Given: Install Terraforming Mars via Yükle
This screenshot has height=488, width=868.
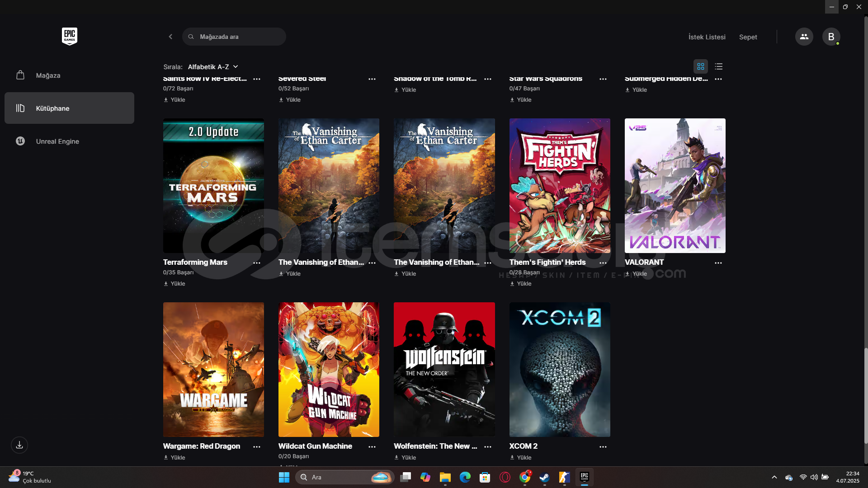Looking at the screenshot, I should 175,284.
